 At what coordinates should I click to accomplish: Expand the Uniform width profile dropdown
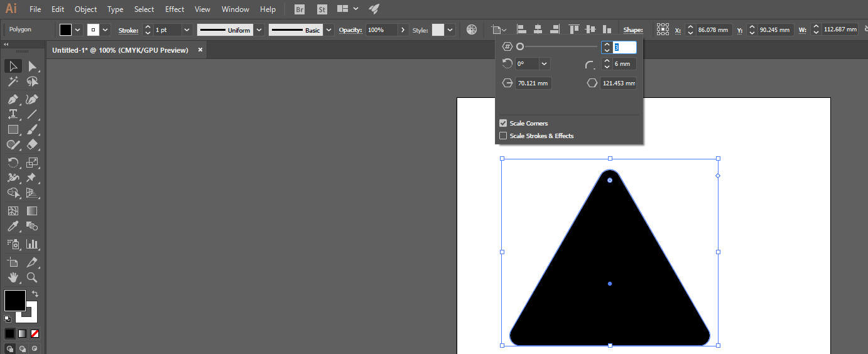(259, 30)
